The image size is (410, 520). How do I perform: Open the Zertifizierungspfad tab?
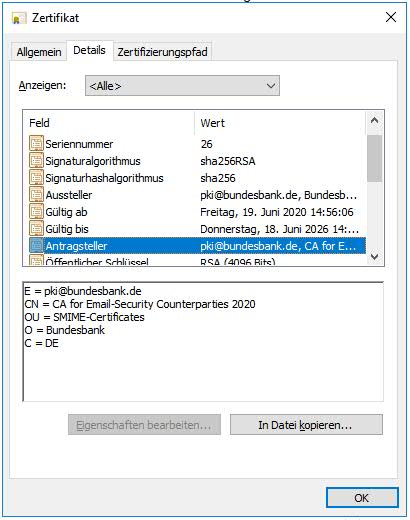point(162,52)
